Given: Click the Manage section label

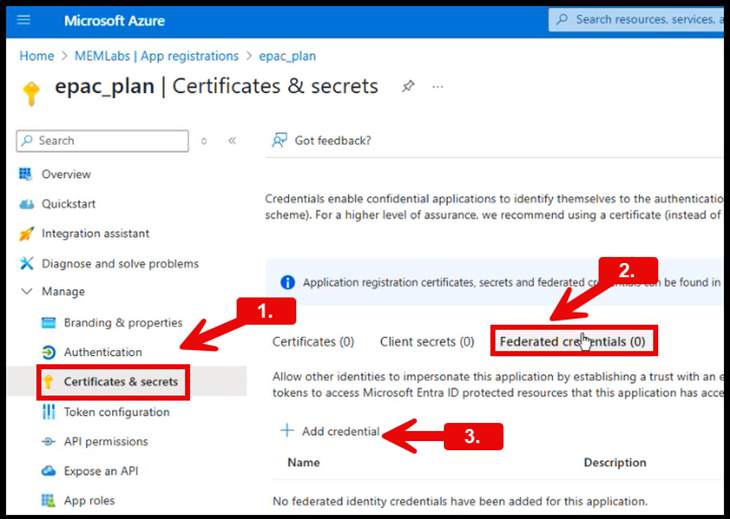Looking at the screenshot, I should point(63,291).
